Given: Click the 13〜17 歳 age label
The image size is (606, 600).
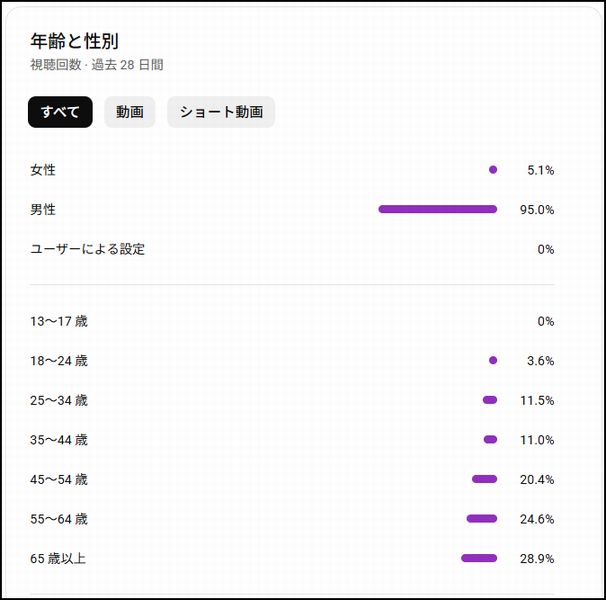Looking at the screenshot, I should click(59, 321).
